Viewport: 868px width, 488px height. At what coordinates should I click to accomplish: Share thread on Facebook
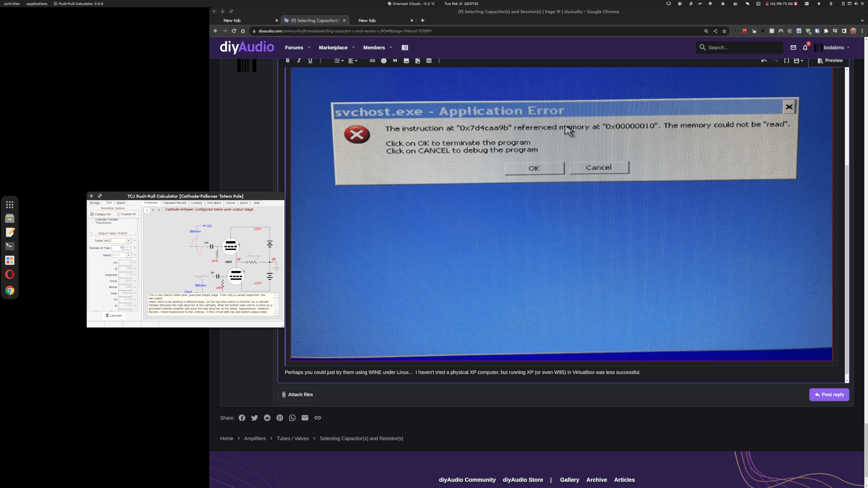pos(242,418)
